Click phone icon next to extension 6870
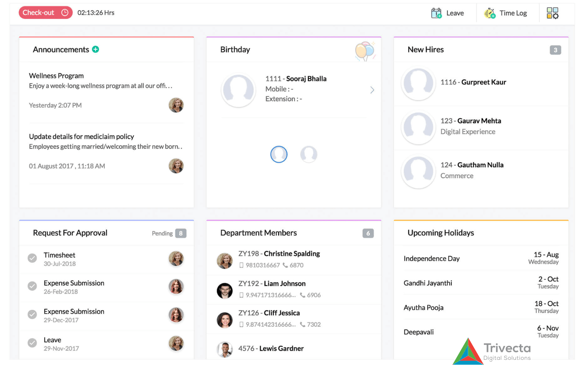The image size is (588, 375). (285, 265)
